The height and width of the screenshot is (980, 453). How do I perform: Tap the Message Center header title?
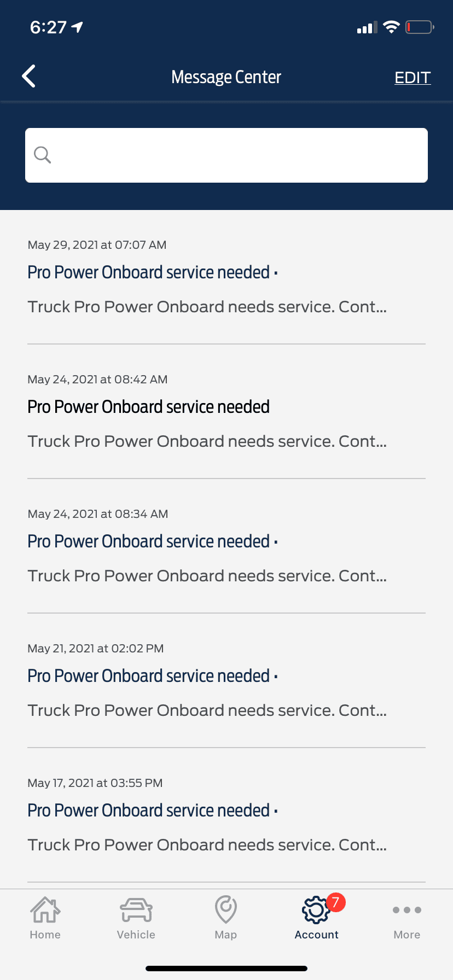226,77
